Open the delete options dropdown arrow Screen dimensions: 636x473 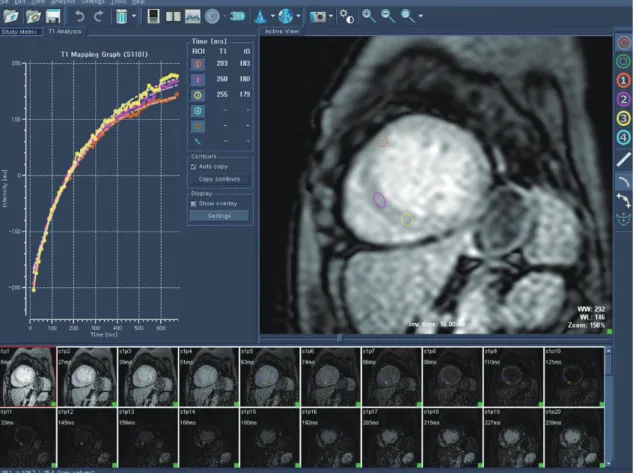(x=134, y=16)
